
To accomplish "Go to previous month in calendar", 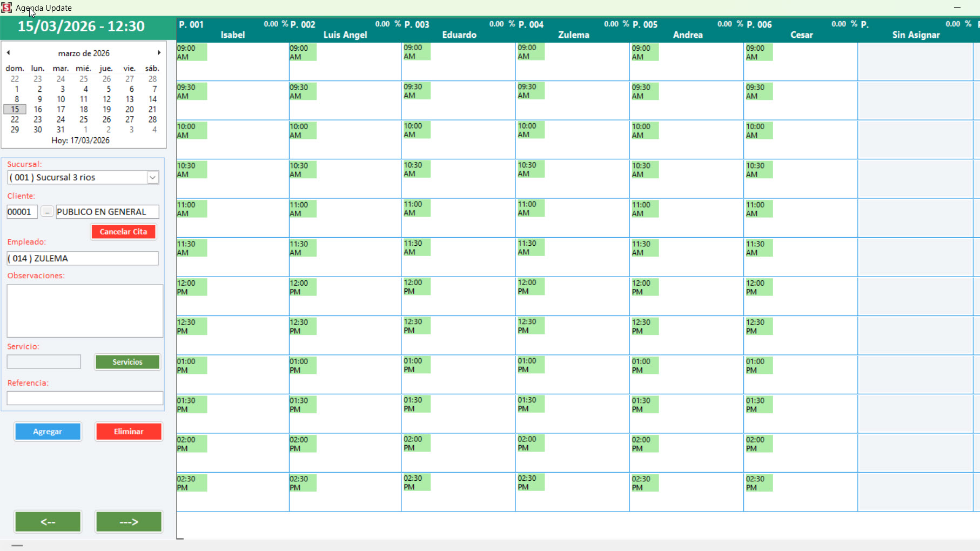I will pos(8,53).
